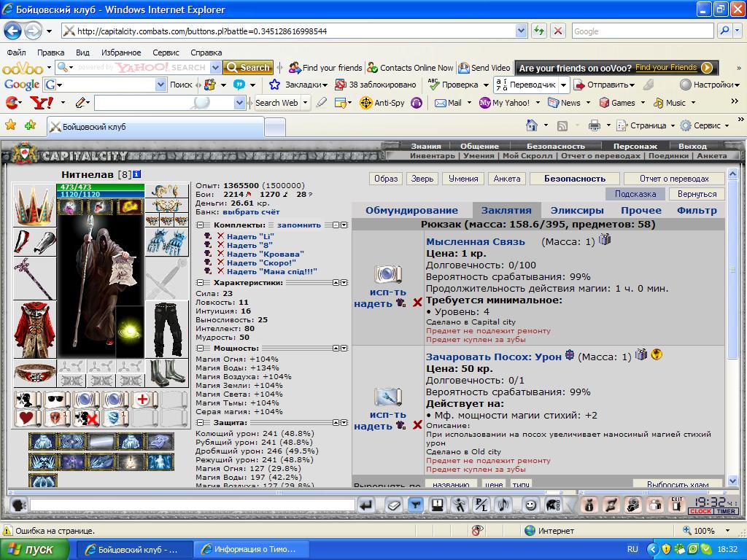Click надеть for Зачаровать Посох: Урон

tap(373, 426)
